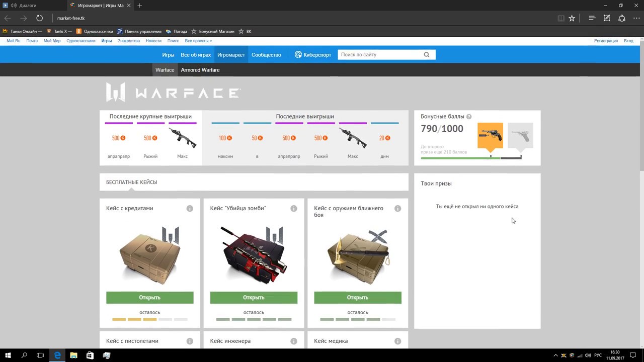This screenshot has width=644, height=362.
Task: Click the Warface logo
Action: (x=173, y=93)
